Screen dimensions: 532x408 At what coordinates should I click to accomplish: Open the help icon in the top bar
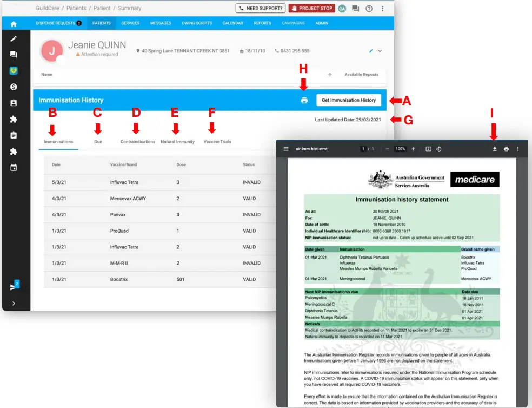(369, 9)
